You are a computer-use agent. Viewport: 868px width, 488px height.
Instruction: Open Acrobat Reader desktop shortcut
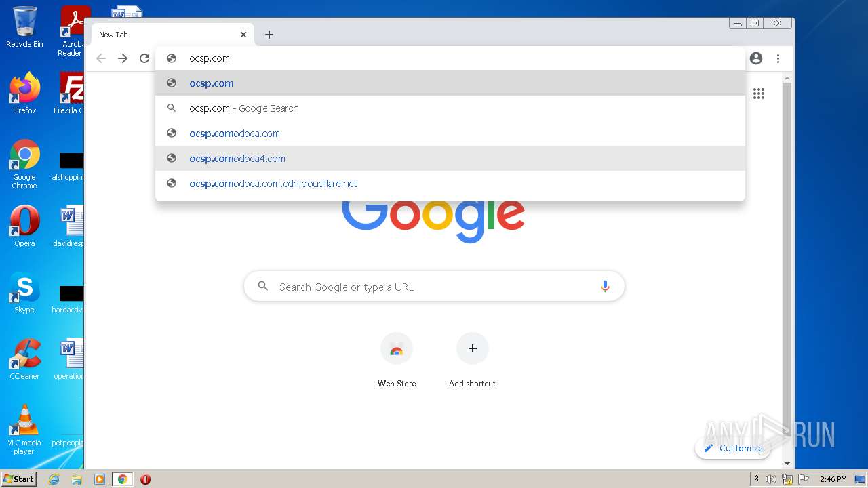pos(72,30)
